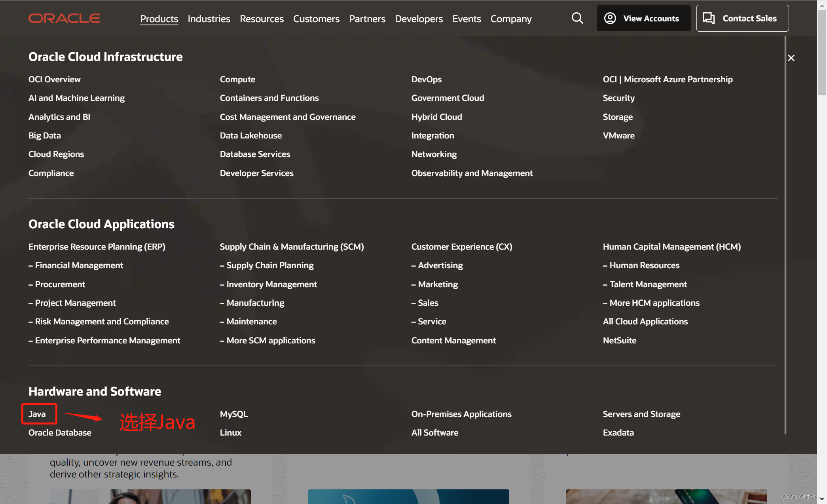Viewport: 827px width, 504px height.
Task: Open OCI Microsoft Azure Partnership link
Action: coord(668,79)
